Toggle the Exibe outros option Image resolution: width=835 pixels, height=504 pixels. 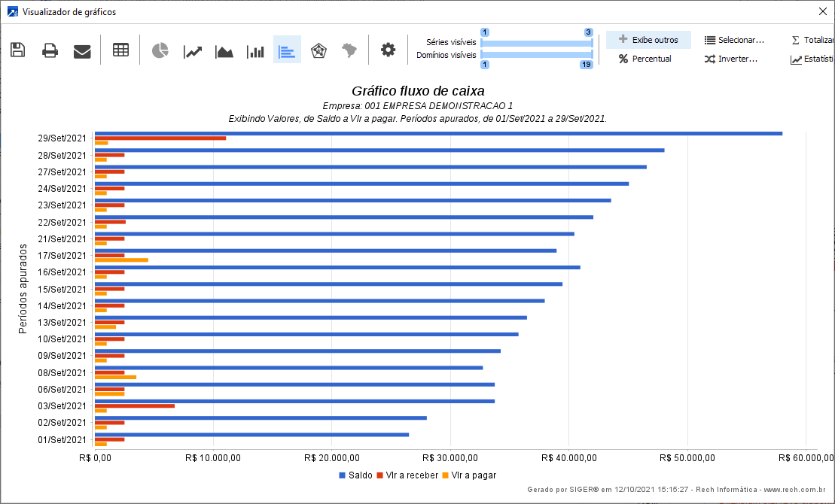648,40
